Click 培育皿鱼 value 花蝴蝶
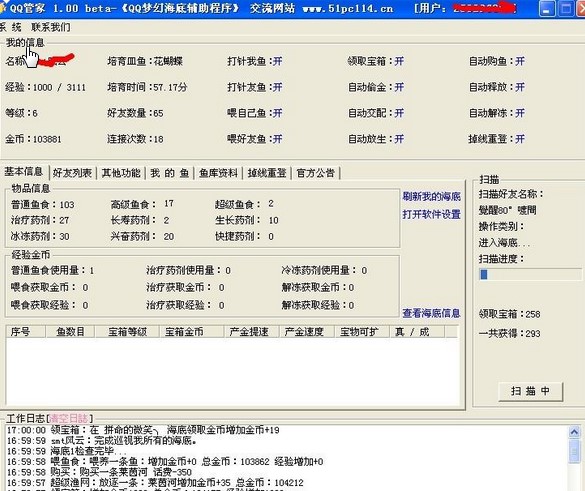 168,61
